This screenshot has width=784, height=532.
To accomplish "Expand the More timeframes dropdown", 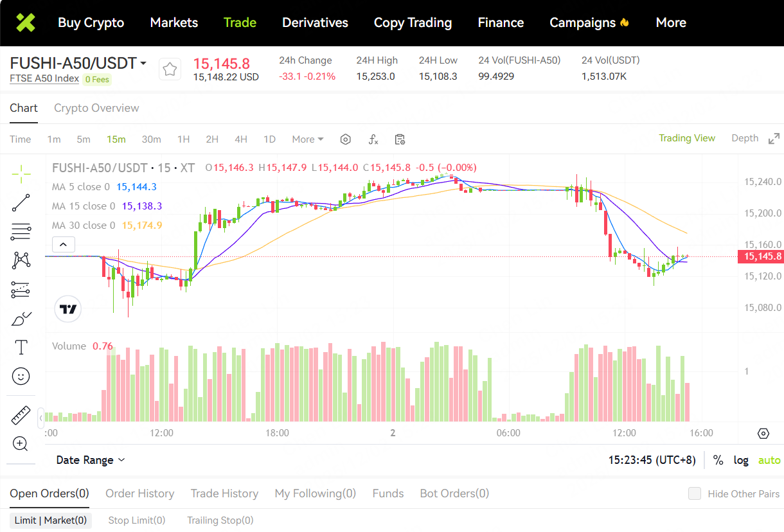I will point(308,139).
